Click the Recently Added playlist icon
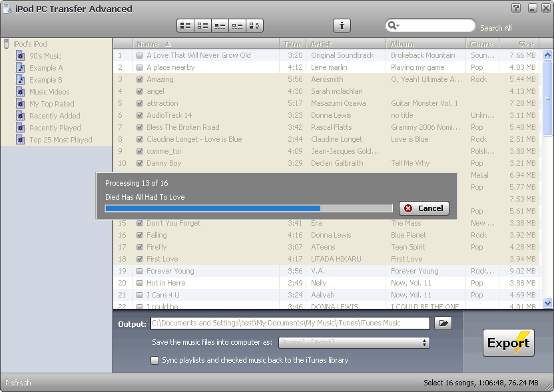554x392 pixels. [x=21, y=116]
